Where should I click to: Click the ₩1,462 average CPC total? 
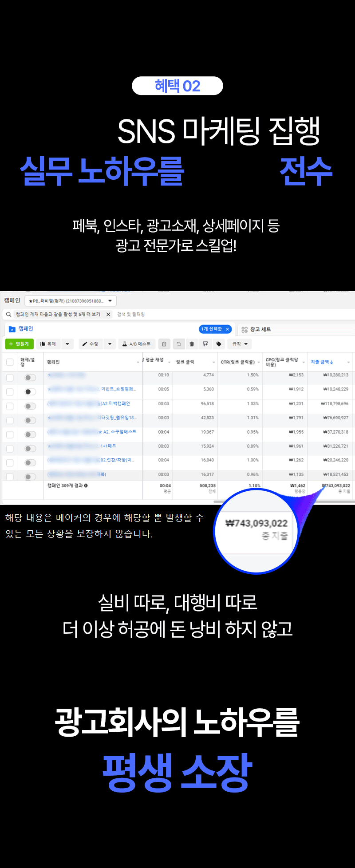(x=297, y=485)
